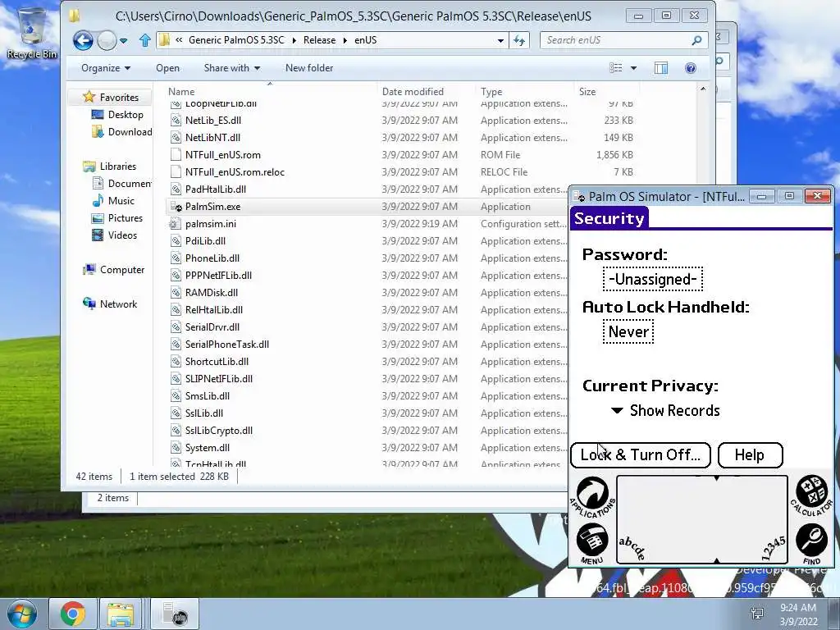Click the Explorer Forward arrow button
Image resolution: width=840 pixels, height=630 pixels.
coord(107,40)
